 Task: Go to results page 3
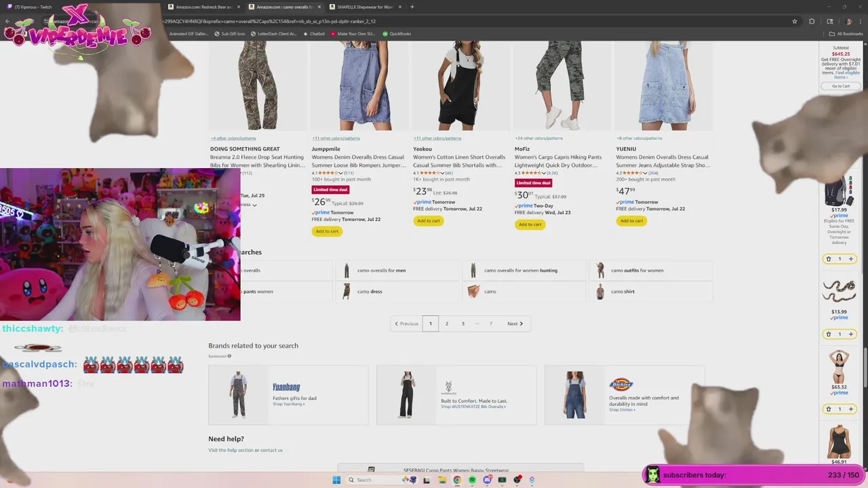(463, 323)
